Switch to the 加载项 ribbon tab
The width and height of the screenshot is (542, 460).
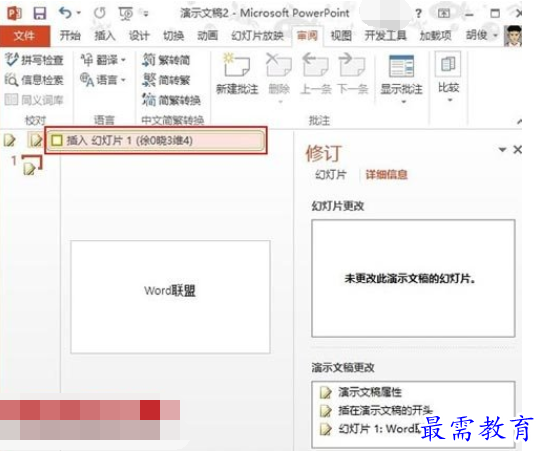pos(435,35)
